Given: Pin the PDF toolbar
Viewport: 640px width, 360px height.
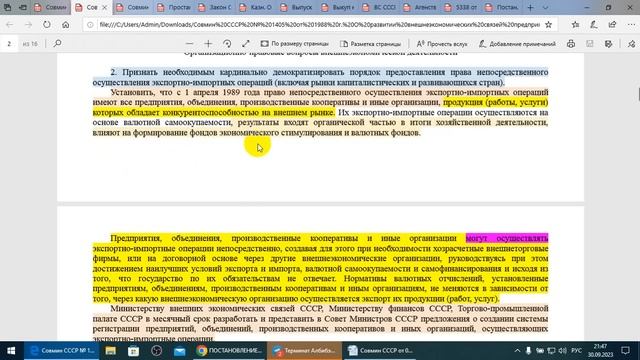Looking at the screenshot, I should coord(631,44).
